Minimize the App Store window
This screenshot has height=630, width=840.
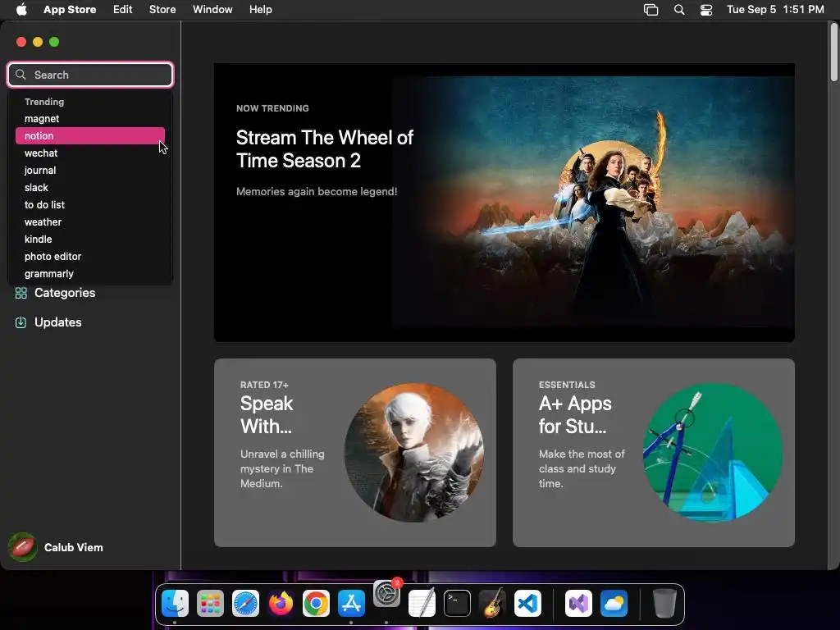pos(38,42)
